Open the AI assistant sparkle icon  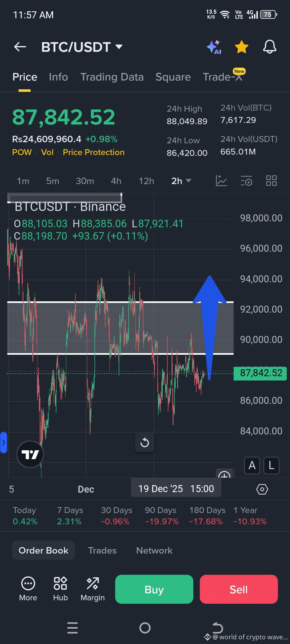[214, 47]
